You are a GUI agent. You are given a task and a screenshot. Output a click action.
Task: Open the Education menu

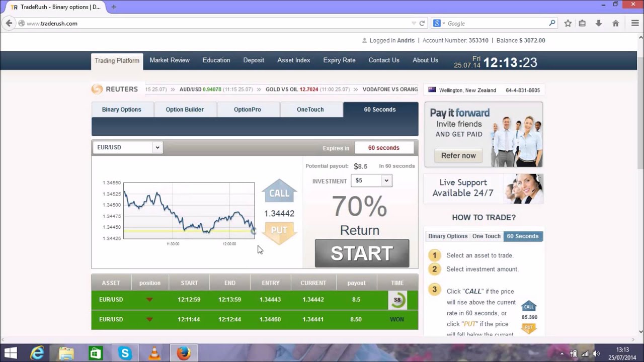[x=216, y=60]
